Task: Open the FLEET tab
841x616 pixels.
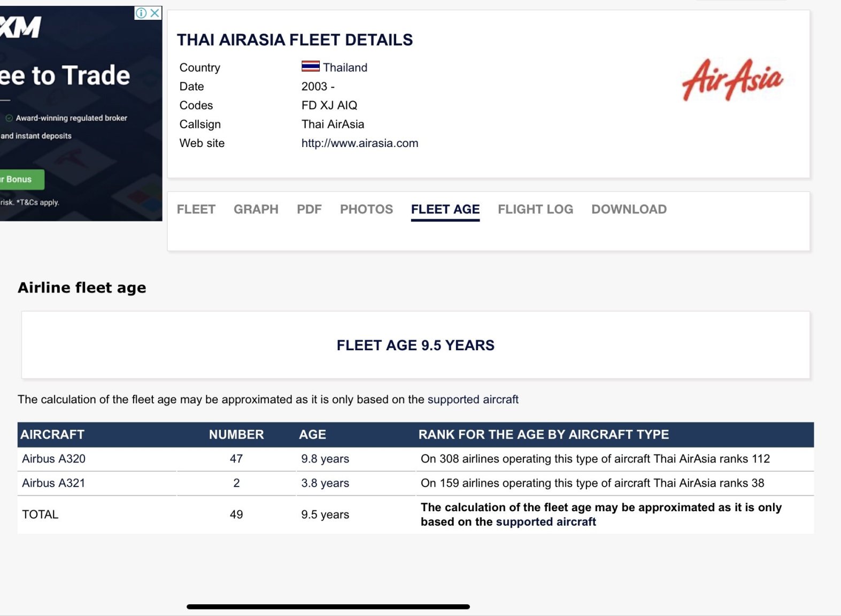Action: coord(196,209)
